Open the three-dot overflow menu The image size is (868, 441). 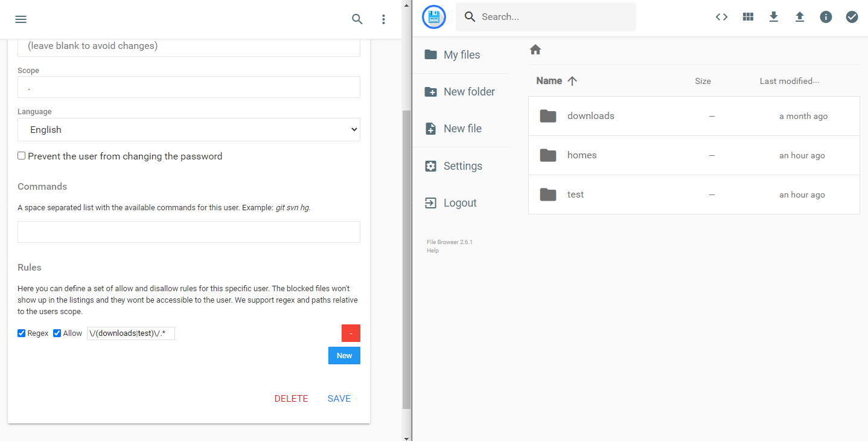[383, 19]
